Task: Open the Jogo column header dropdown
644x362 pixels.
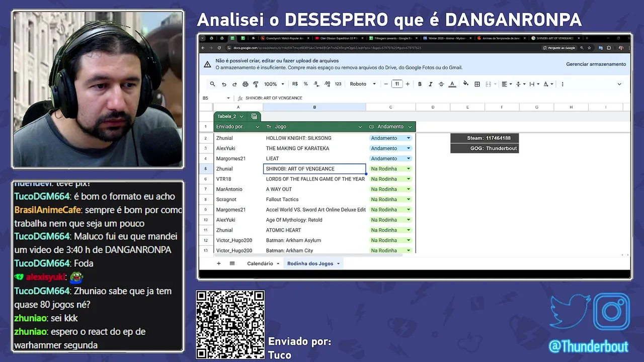Action: [x=360, y=127]
